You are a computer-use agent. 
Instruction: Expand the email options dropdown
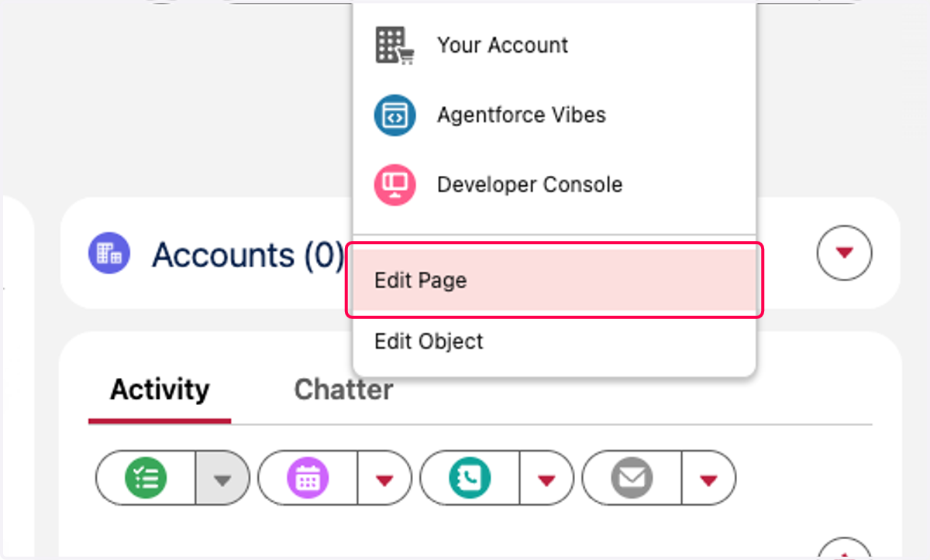point(708,478)
